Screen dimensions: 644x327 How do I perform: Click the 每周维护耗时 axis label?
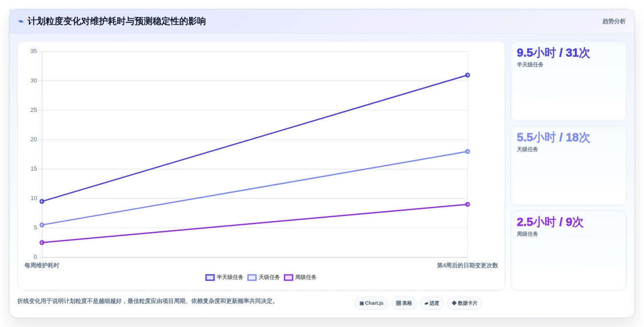click(42, 266)
